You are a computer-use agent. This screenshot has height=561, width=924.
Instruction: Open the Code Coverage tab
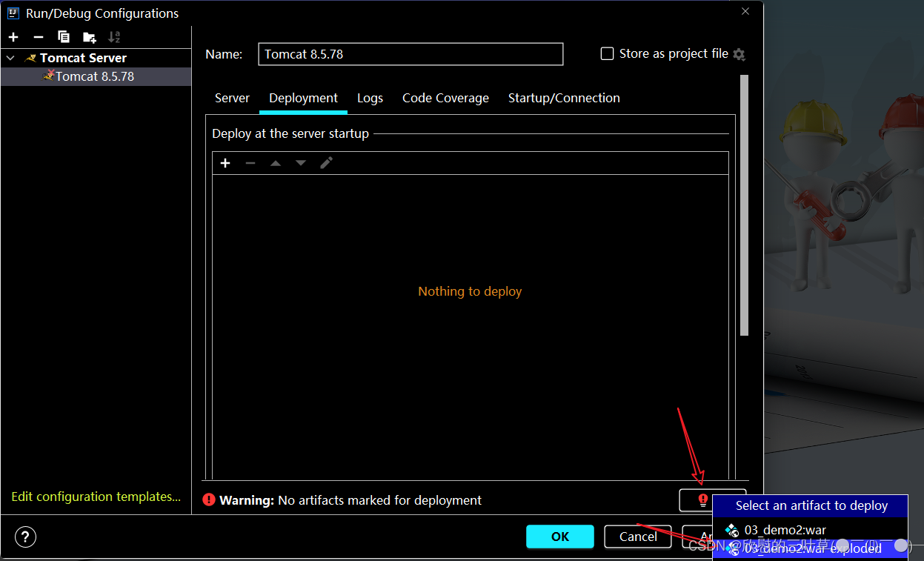(x=445, y=98)
